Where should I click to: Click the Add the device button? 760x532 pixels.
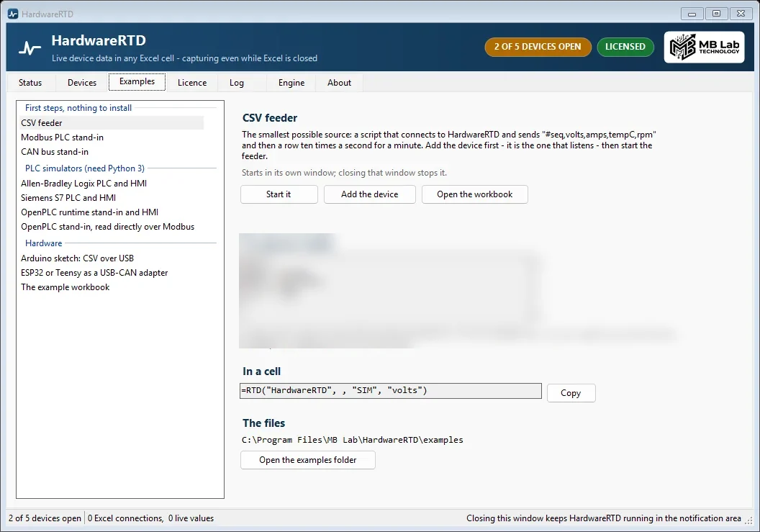tap(369, 194)
